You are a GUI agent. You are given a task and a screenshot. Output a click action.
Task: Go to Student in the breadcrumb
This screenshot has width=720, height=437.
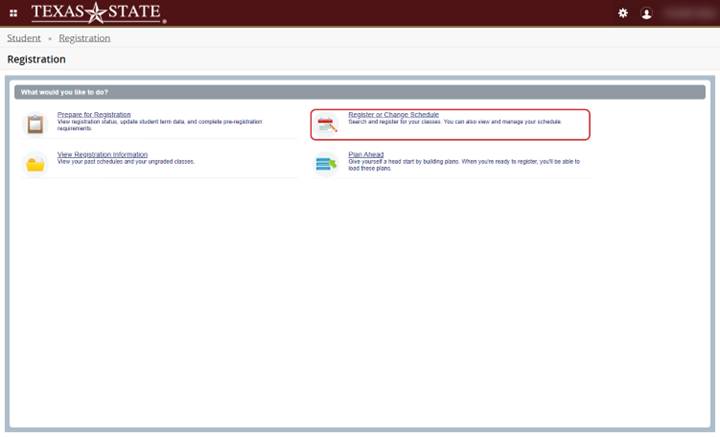[24, 38]
